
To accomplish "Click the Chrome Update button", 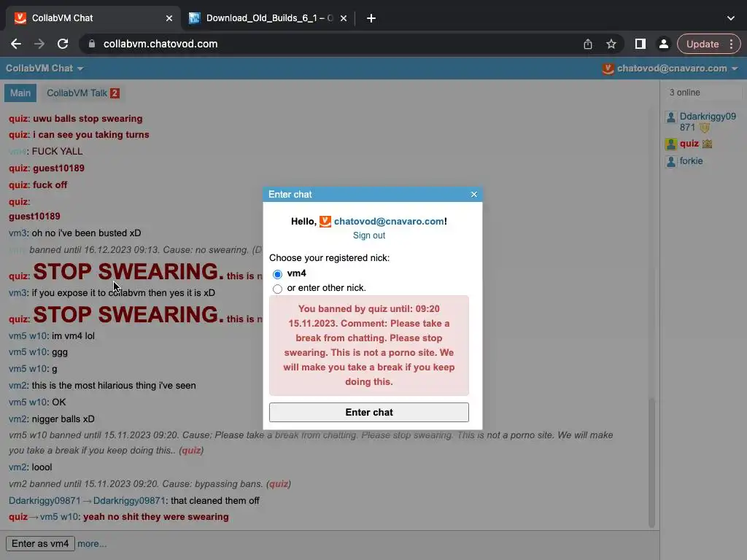I will [703, 44].
